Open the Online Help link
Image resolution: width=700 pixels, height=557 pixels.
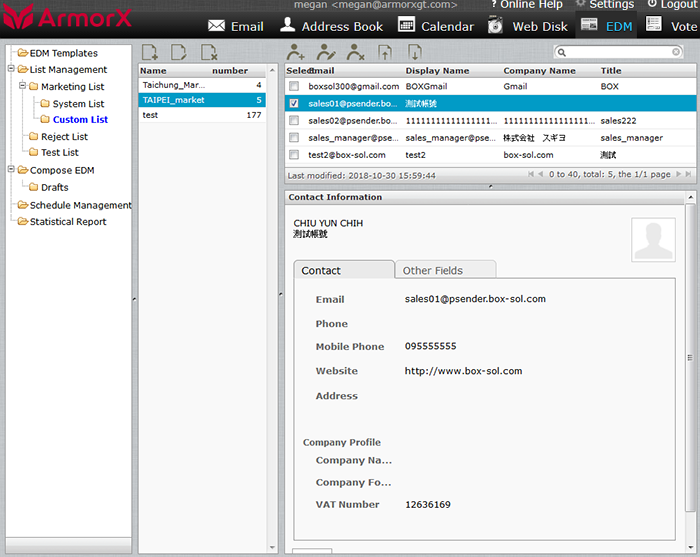point(526,5)
